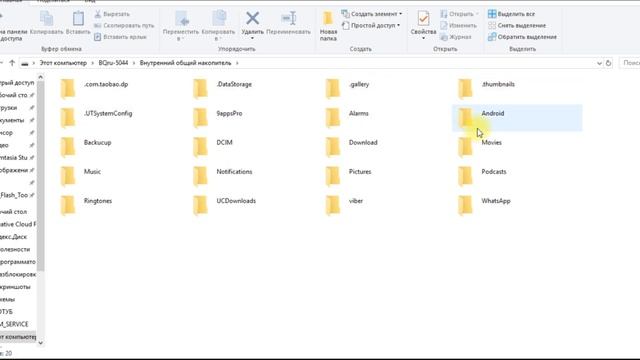Click Выделить все (Select all)

point(511,14)
